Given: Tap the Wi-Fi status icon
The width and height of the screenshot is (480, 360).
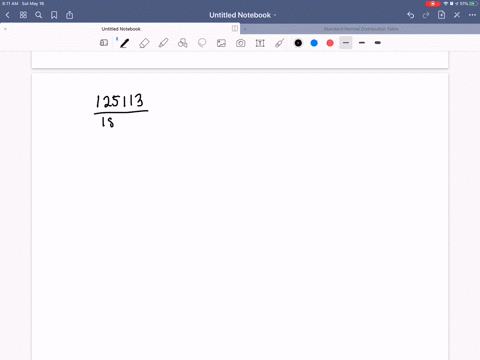Looking at the screenshot, I should (446, 4).
